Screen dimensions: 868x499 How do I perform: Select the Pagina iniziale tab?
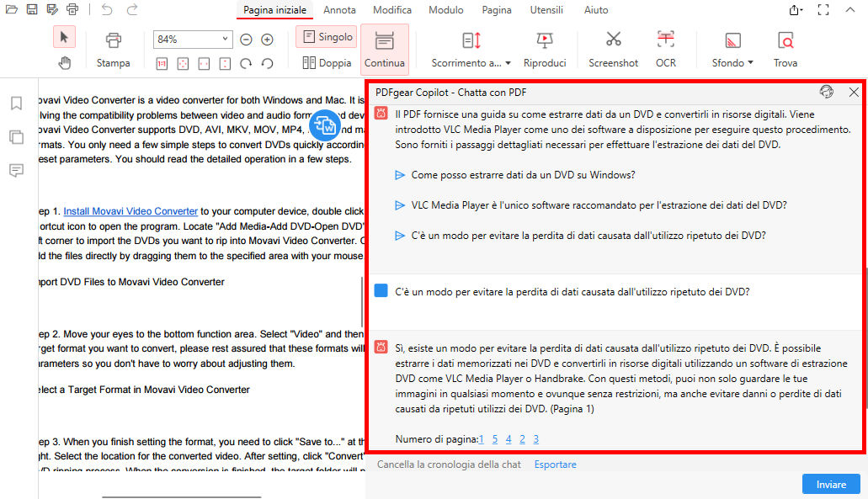click(x=274, y=10)
